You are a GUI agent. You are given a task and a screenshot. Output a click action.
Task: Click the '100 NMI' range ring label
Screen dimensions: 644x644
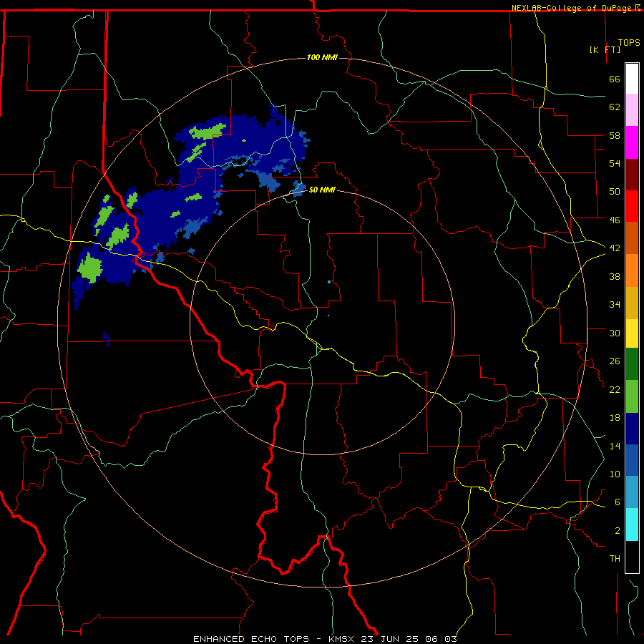coord(322,57)
